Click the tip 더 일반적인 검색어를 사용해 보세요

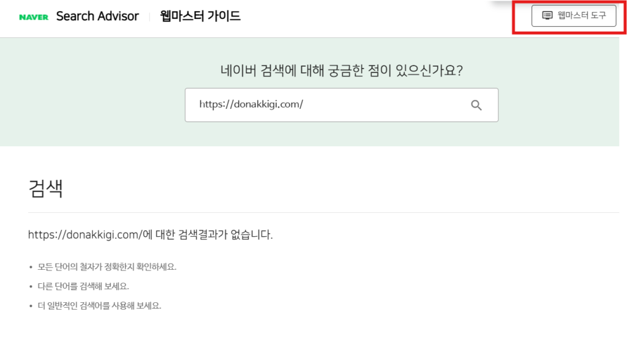pyautogui.click(x=99, y=306)
